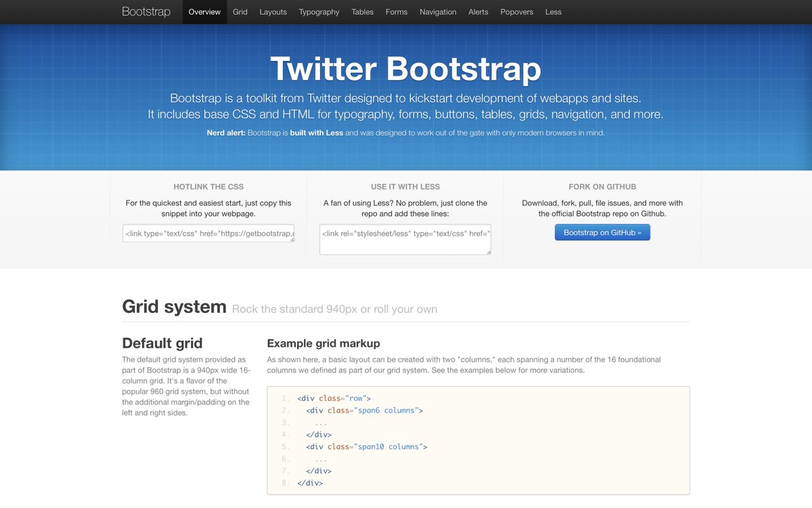Click code line with span6 columns
This screenshot has width=812, height=508.
[364, 410]
